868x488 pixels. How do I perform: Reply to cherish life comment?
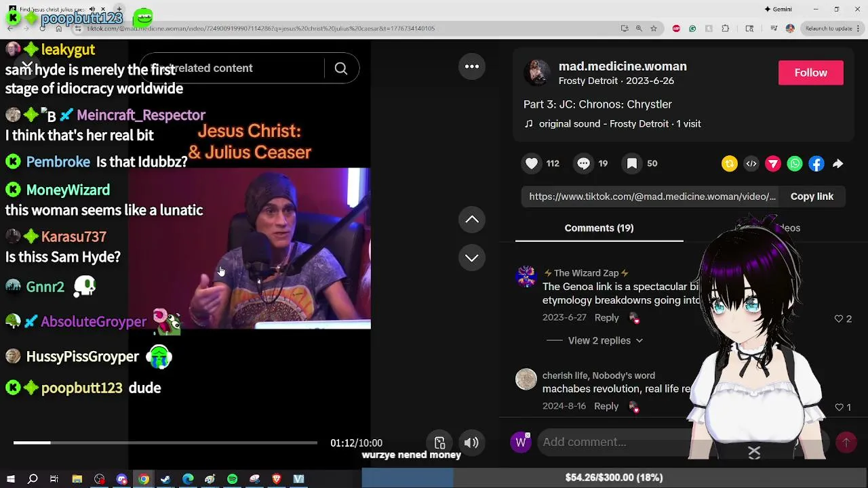coord(606,406)
